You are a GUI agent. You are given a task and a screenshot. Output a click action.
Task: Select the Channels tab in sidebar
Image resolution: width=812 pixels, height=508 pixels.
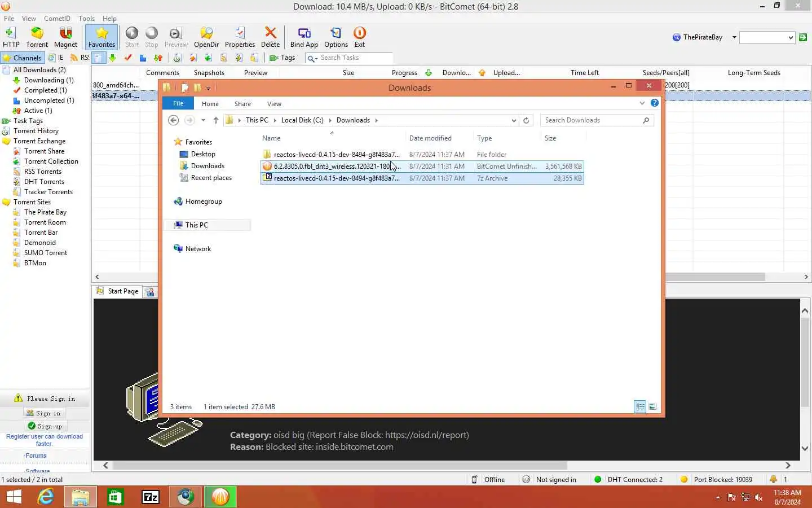click(x=22, y=58)
